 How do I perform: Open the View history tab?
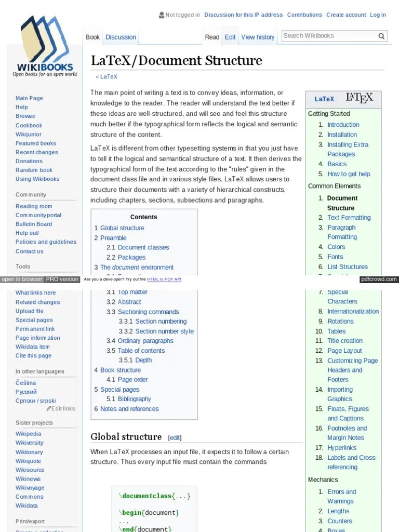[x=258, y=37]
